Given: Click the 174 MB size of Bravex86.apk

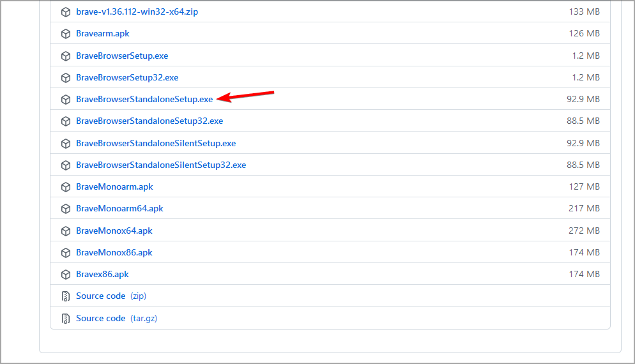Looking at the screenshot, I should pyautogui.click(x=584, y=274).
